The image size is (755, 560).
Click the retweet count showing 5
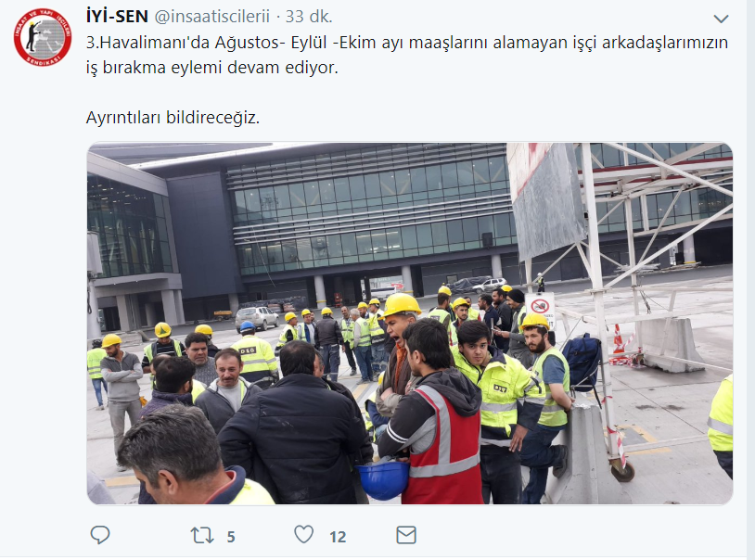click(231, 537)
